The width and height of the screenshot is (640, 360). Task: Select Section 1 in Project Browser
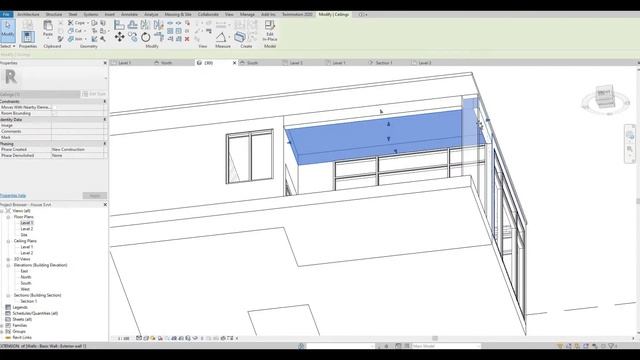click(x=29, y=301)
